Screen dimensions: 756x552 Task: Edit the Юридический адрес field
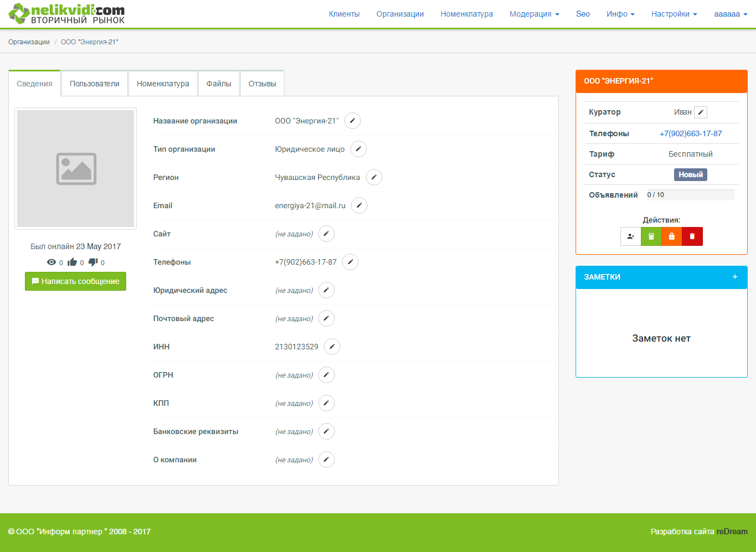pyautogui.click(x=327, y=290)
